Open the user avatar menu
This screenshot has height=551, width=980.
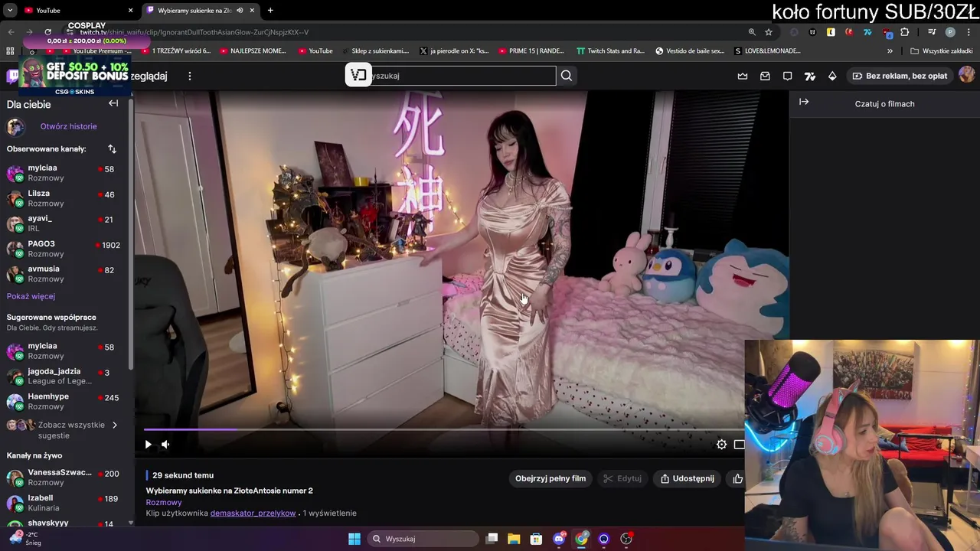(x=966, y=75)
